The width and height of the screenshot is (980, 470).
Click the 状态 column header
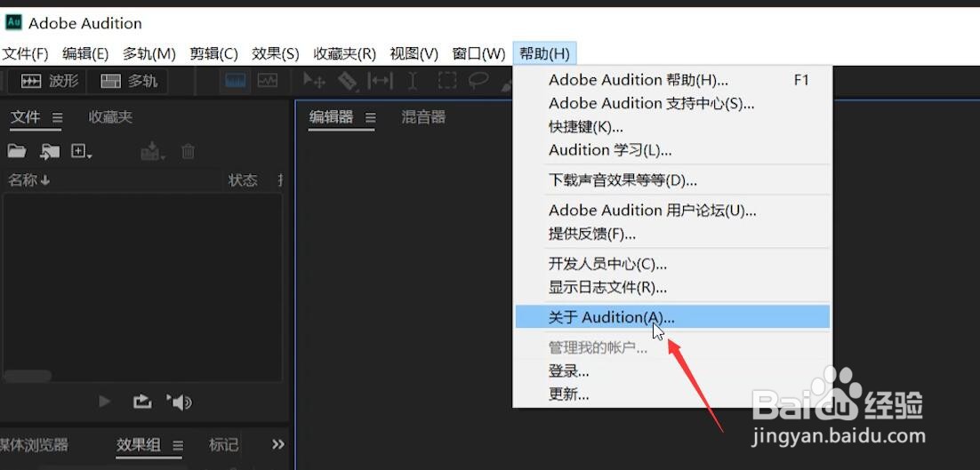[x=243, y=180]
